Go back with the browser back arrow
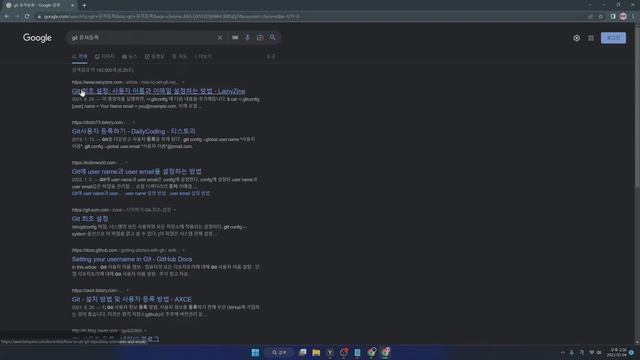Image resolution: width=640 pixels, height=360 pixels. coord(7,16)
